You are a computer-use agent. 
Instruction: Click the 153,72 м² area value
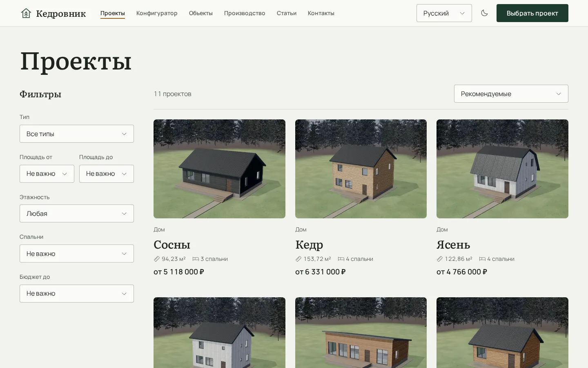pos(317,259)
